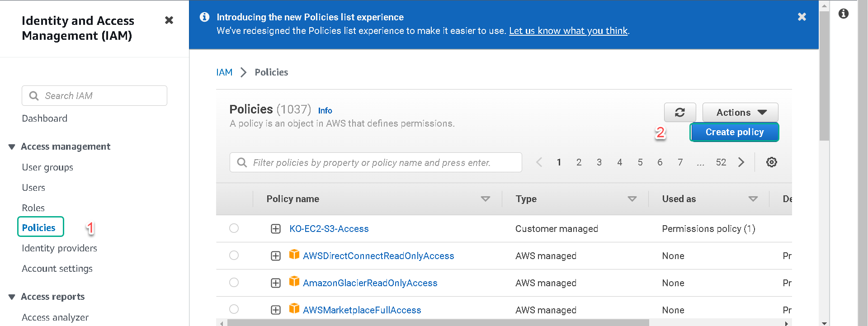Click the IAM breadcrumb link
The width and height of the screenshot is (868, 326).
tap(224, 72)
